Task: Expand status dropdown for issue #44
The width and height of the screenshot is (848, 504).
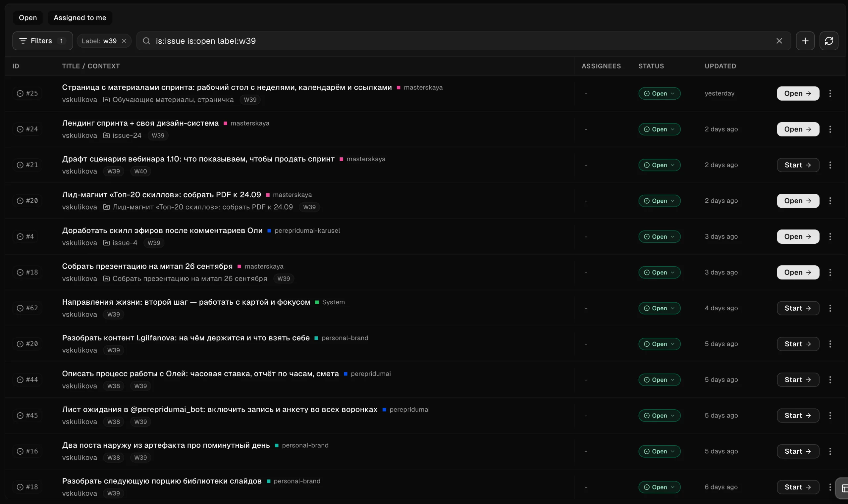Action: click(x=659, y=380)
